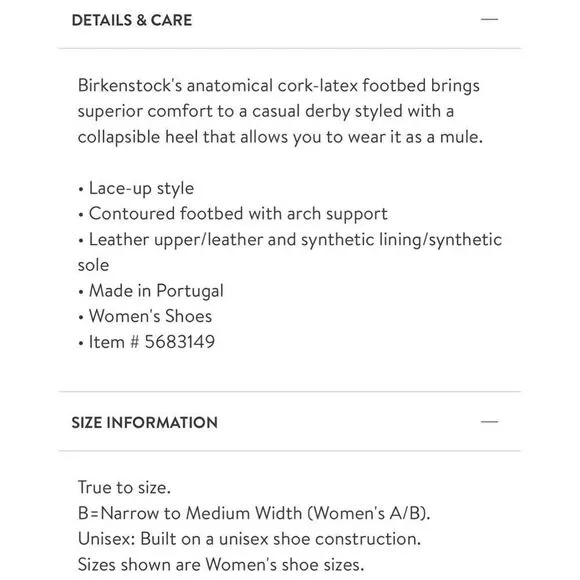Image resolution: width=580 pixels, height=580 pixels.
Task: Click the word sole below the materials bullet
Action: point(94,265)
